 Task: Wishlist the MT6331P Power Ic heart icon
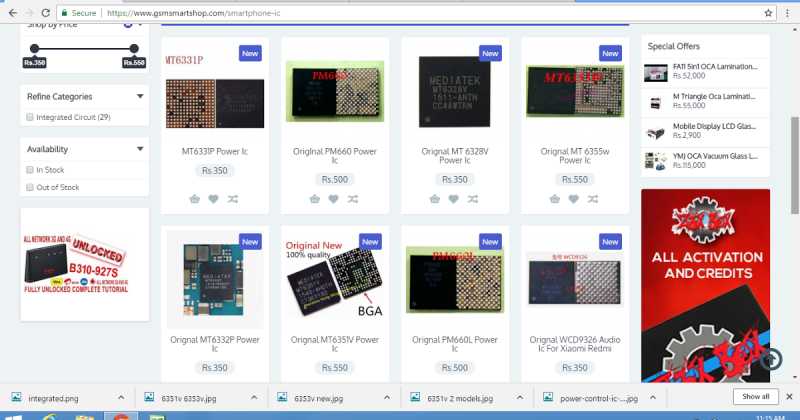tap(213, 199)
